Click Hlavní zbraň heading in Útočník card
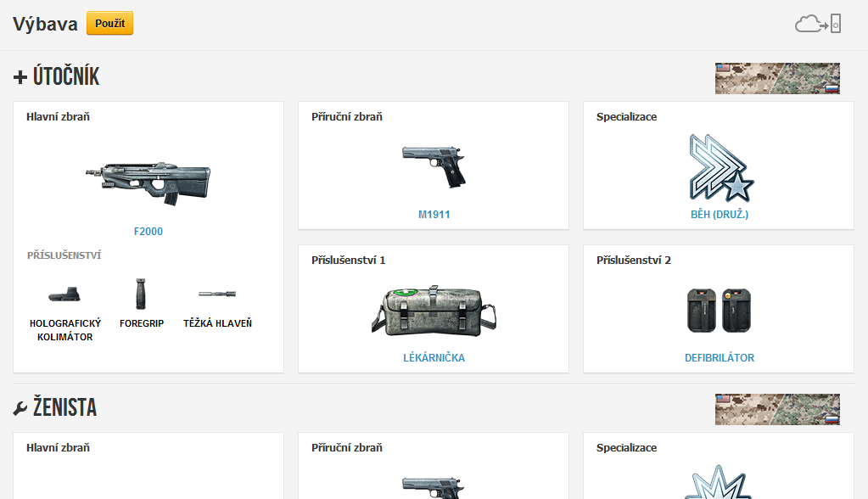This screenshot has width=868, height=499. pyautogui.click(x=59, y=117)
